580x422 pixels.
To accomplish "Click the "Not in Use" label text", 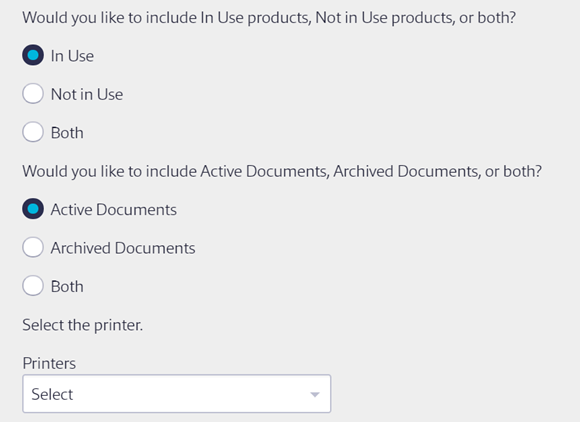I will pos(87,94).
